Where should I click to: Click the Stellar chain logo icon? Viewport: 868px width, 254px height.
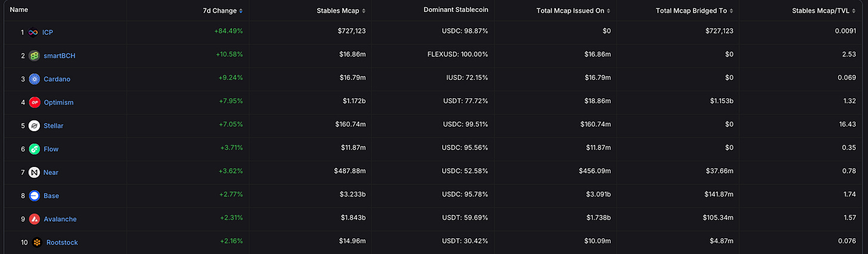tap(35, 126)
